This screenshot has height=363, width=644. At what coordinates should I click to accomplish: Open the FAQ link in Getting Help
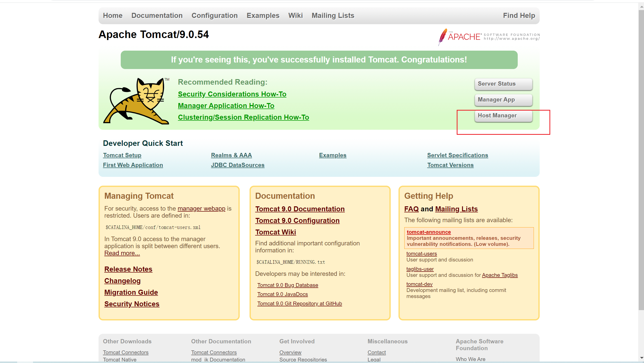tap(411, 209)
